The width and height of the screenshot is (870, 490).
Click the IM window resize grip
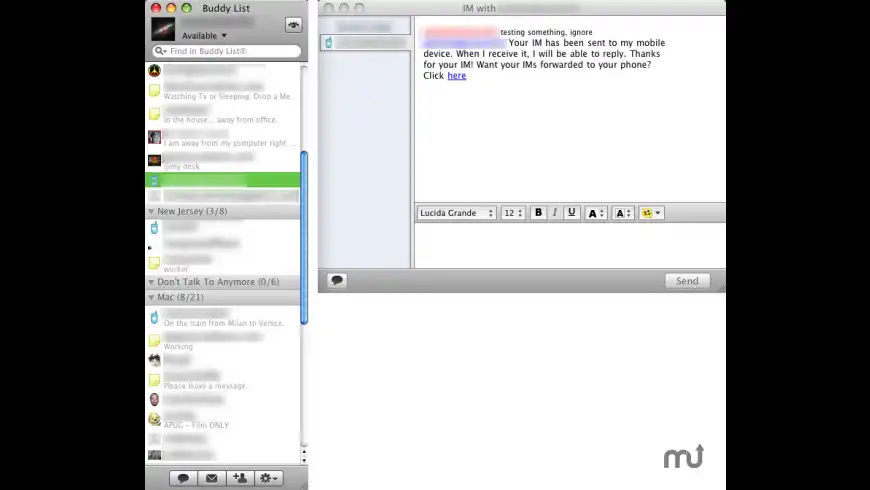pos(721,288)
